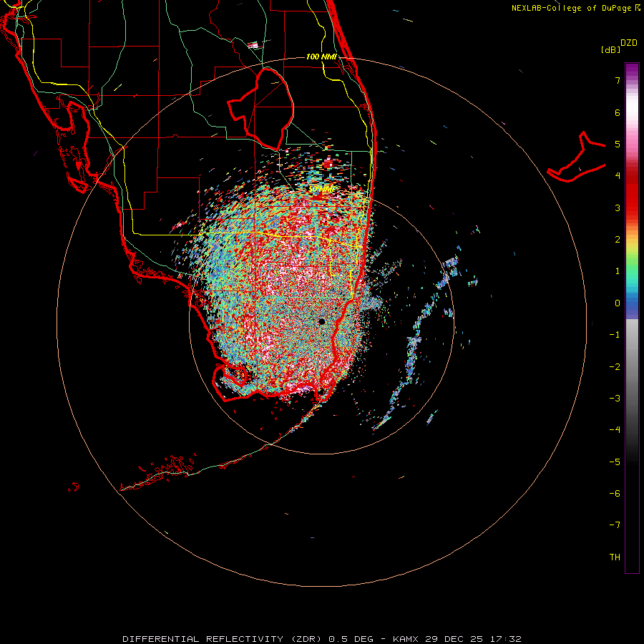The image size is (644, 644).
Task: Click the 4 dB label on color scale
Action: (618, 176)
